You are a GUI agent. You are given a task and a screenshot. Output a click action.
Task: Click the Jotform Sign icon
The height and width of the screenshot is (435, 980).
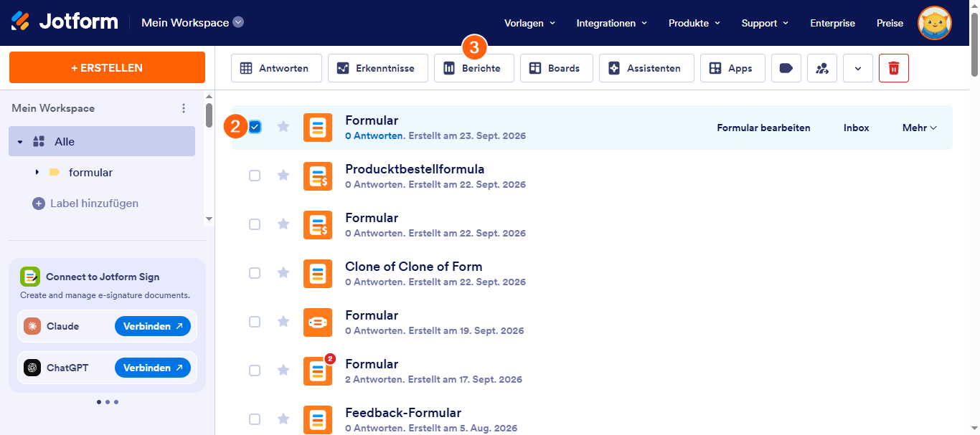click(30, 277)
